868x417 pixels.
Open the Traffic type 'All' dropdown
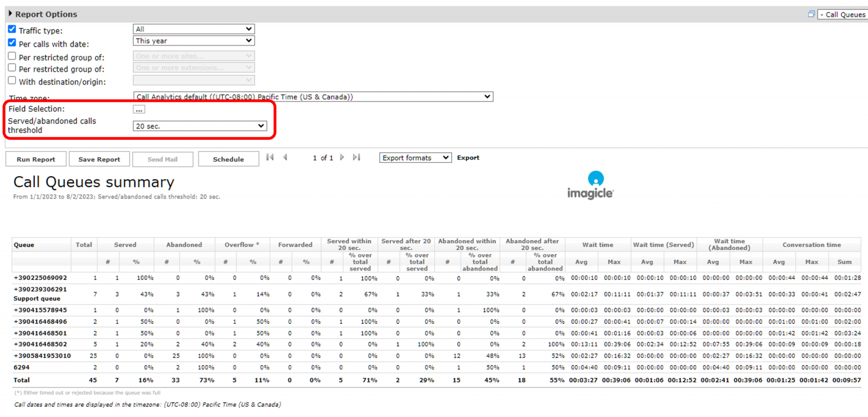point(194,29)
